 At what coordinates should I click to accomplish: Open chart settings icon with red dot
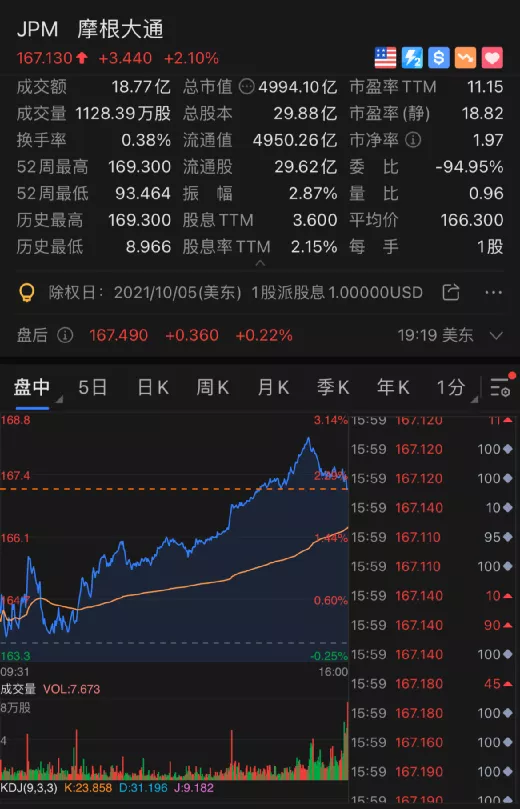tap(501, 385)
